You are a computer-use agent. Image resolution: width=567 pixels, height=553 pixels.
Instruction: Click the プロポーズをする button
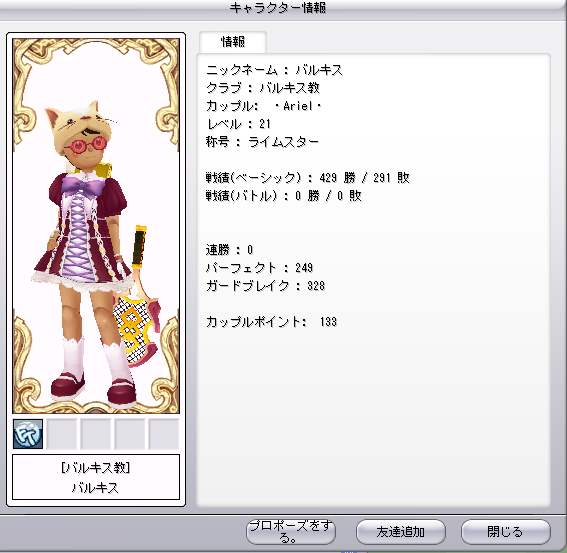point(291,532)
